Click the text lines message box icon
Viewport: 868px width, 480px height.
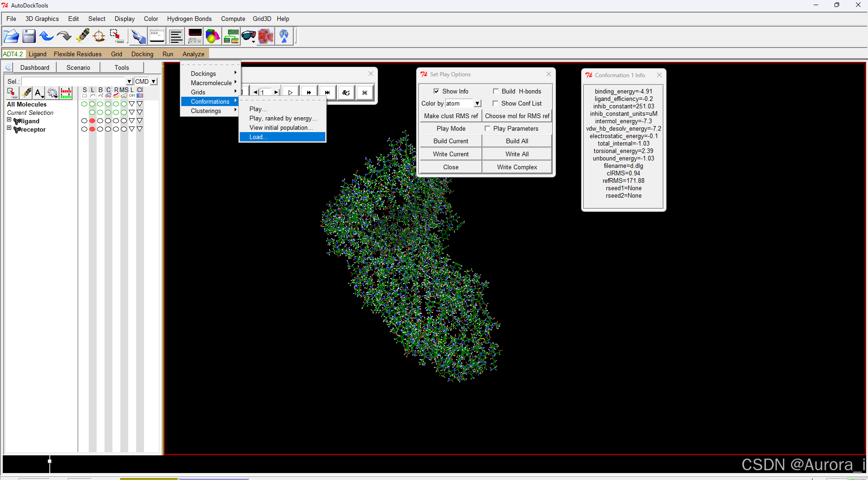tap(176, 36)
